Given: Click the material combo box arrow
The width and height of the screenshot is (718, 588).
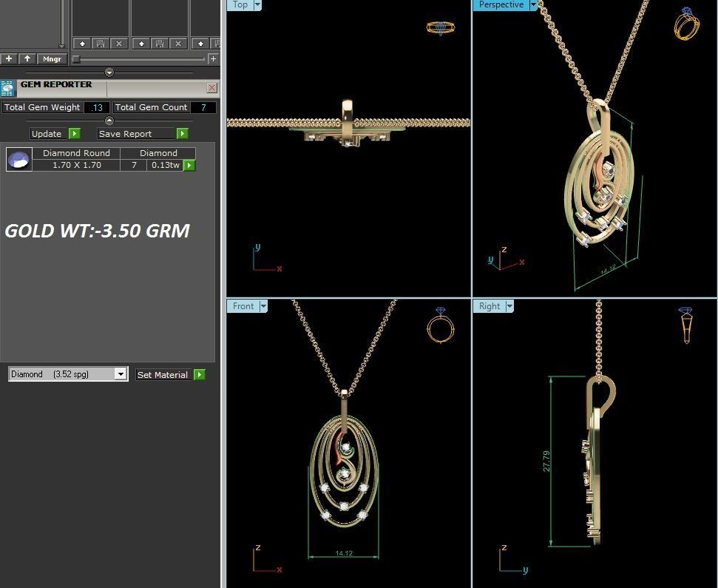Looking at the screenshot, I should (x=121, y=374).
